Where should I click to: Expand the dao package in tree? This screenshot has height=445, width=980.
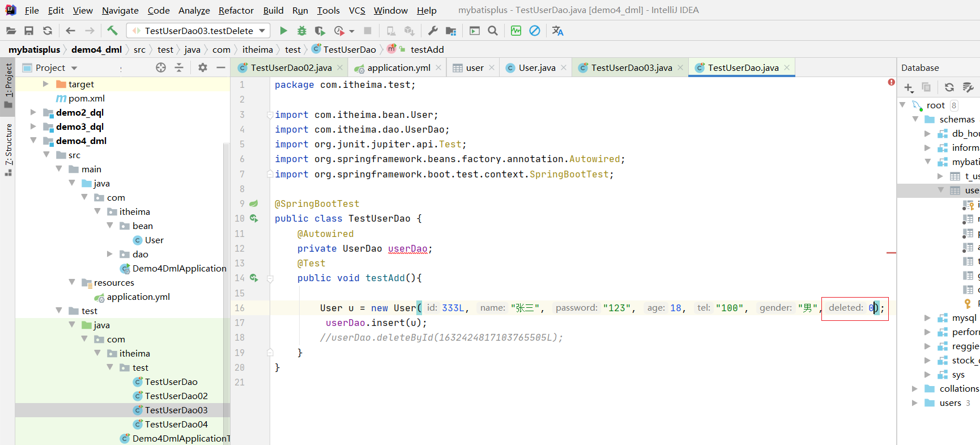110,254
